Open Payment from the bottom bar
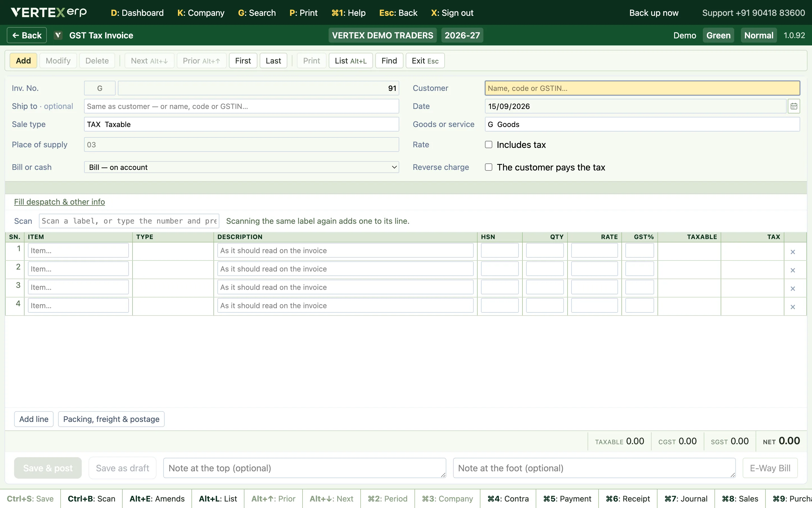The height and width of the screenshot is (508, 812). 567,499
